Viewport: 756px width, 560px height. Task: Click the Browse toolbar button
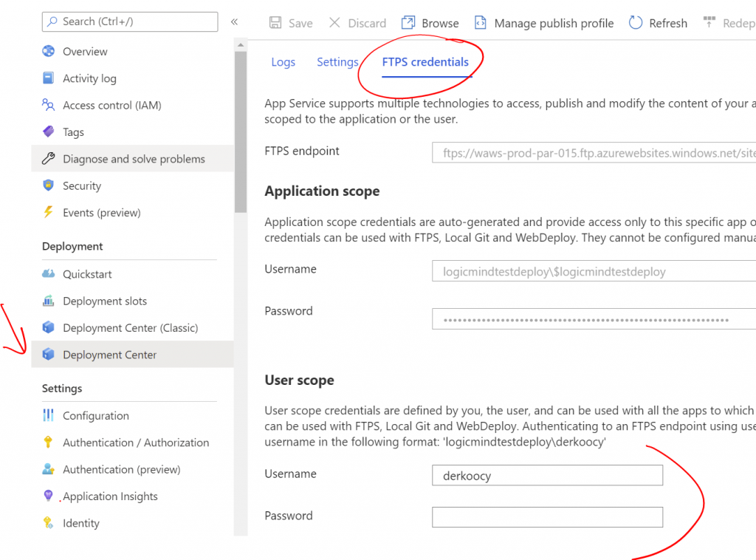tap(430, 23)
